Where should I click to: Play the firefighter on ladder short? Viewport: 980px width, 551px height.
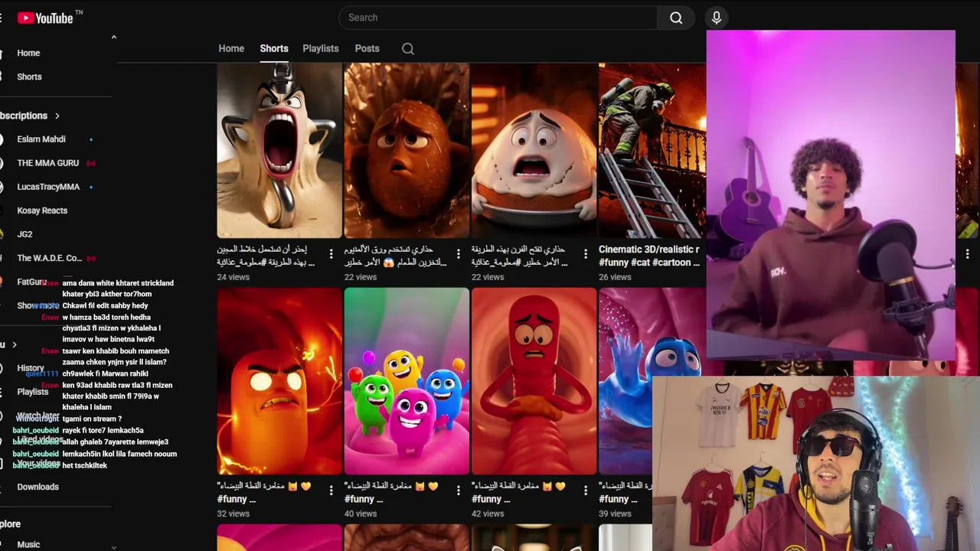(x=652, y=150)
